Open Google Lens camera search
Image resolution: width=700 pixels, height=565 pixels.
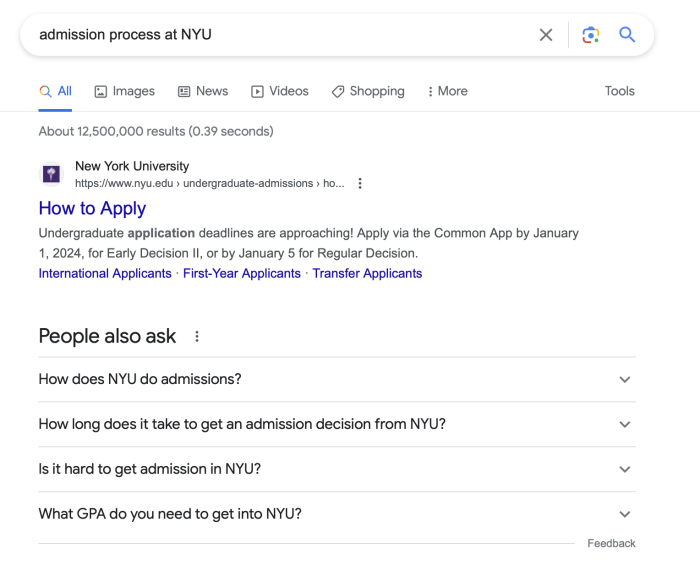tap(590, 35)
